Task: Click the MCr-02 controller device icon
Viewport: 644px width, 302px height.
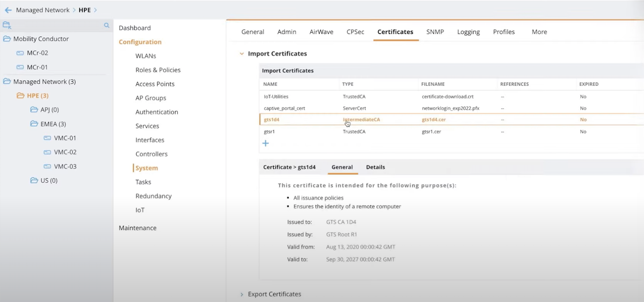Action: 20,53
